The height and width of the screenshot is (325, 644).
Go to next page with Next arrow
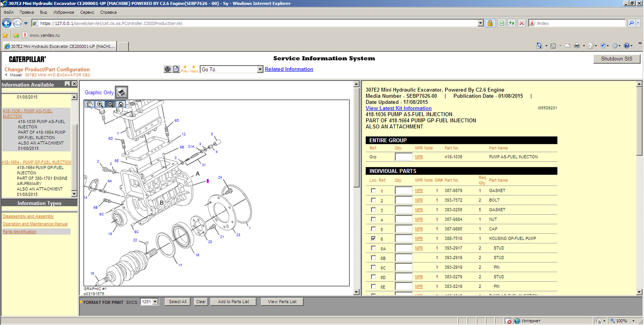194,69
